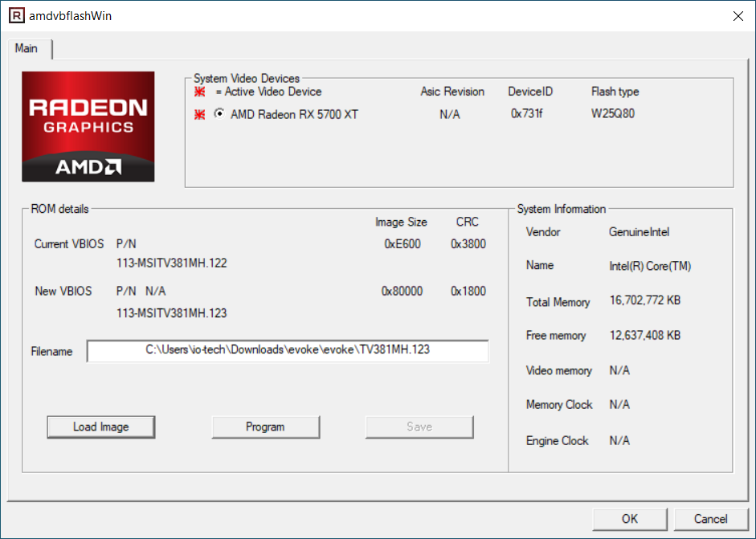Click the New VBIOS label
Image resolution: width=756 pixels, height=539 pixels.
(63, 292)
